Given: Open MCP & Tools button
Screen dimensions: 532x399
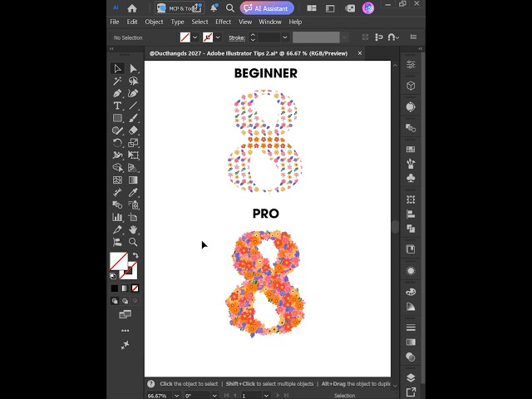Looking at the screenshot, I should 180,8.
